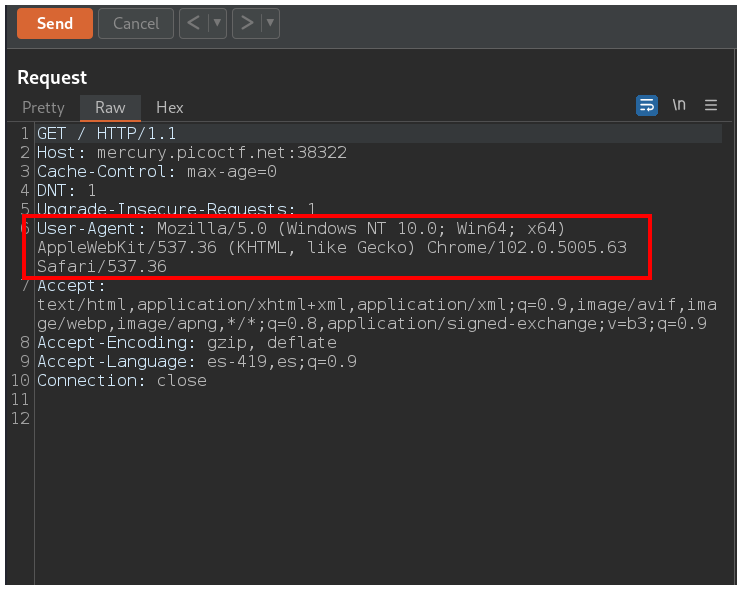The height and width of the screenshot is (590, 742).
Task: Click the Connection: close header line
Action: 121,380
